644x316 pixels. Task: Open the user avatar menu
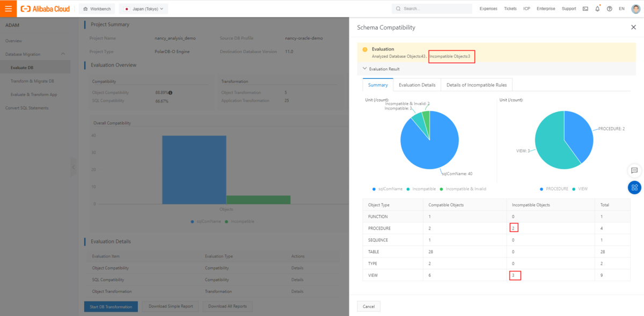click(x=635, y=9)
